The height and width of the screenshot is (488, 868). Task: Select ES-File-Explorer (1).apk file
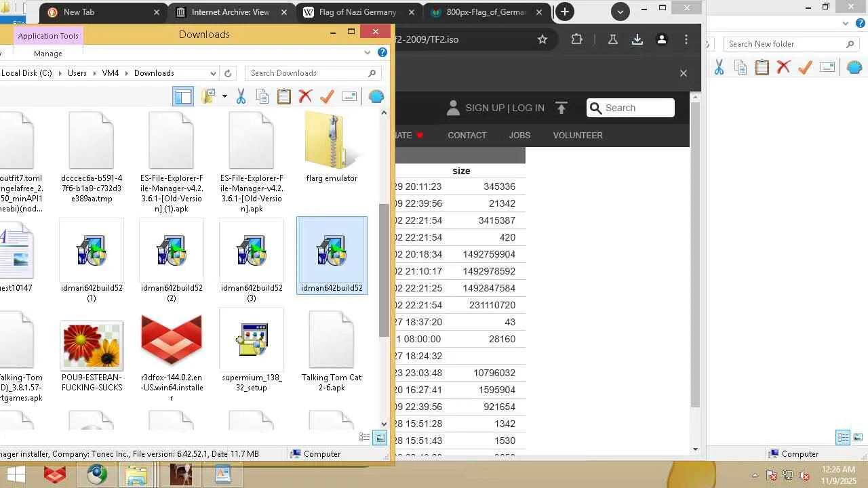172,162
